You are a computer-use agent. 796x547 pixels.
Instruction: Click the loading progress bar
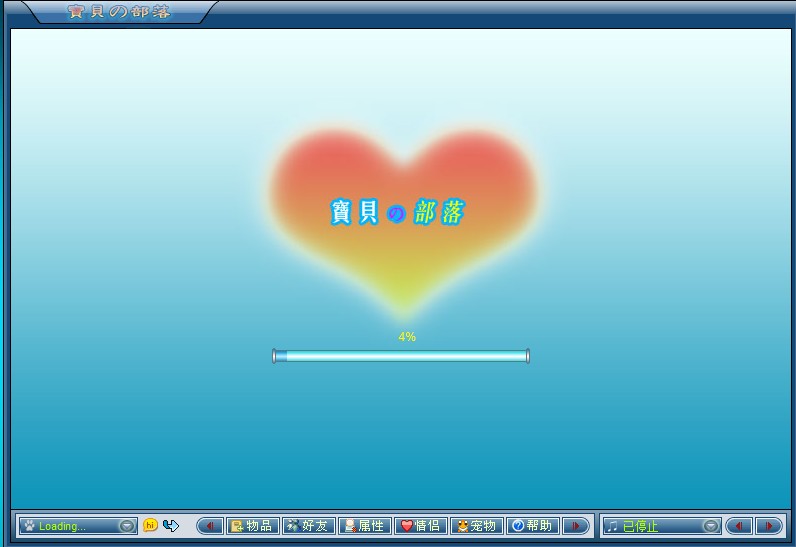click(401, 356)
